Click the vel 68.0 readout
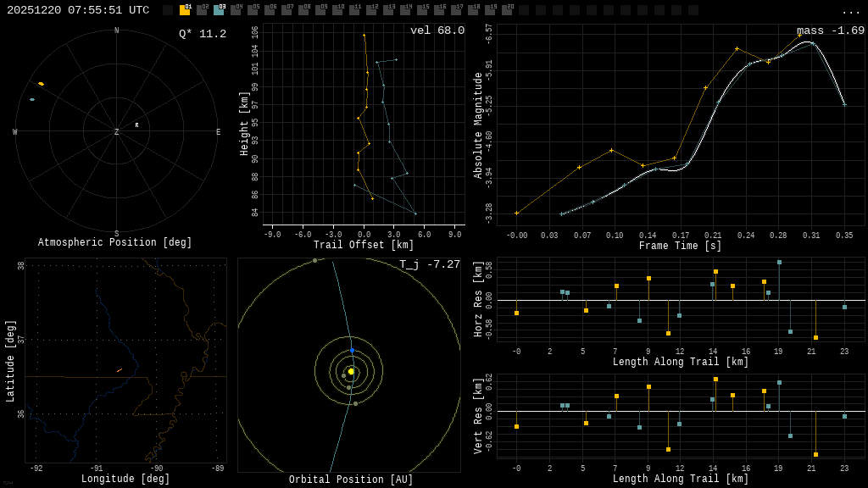The width and height of the screenshot is (868, 488). 437,31
